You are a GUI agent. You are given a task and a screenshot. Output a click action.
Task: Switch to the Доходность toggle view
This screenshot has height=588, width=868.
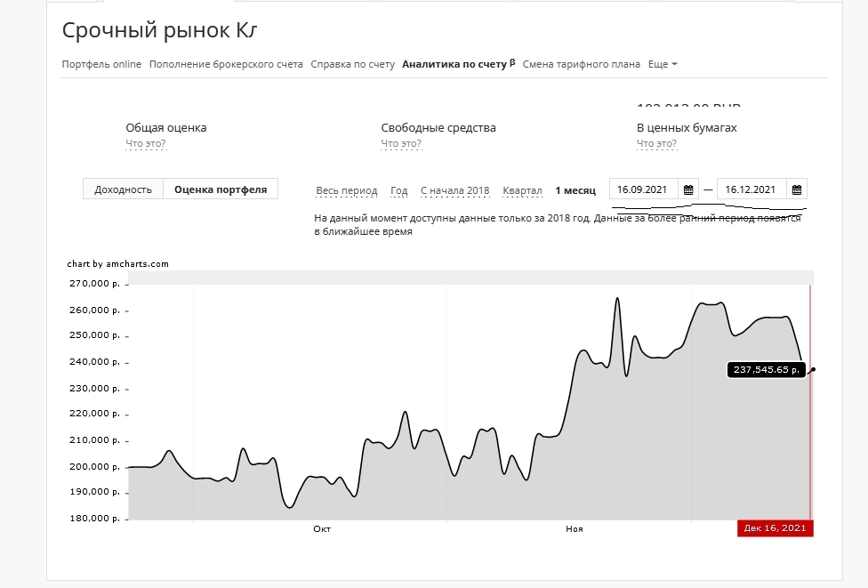(x=123, y=189)
